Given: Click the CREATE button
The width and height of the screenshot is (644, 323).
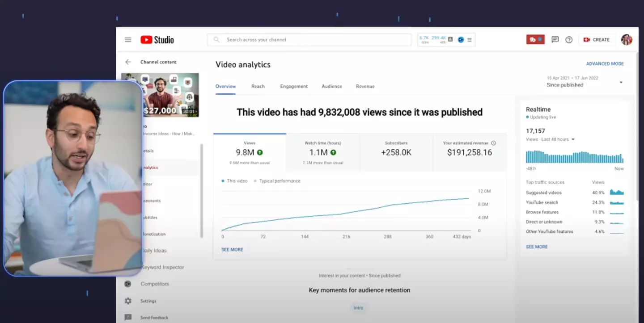Looking at the screenshot, I should click(x=597, y=40).
